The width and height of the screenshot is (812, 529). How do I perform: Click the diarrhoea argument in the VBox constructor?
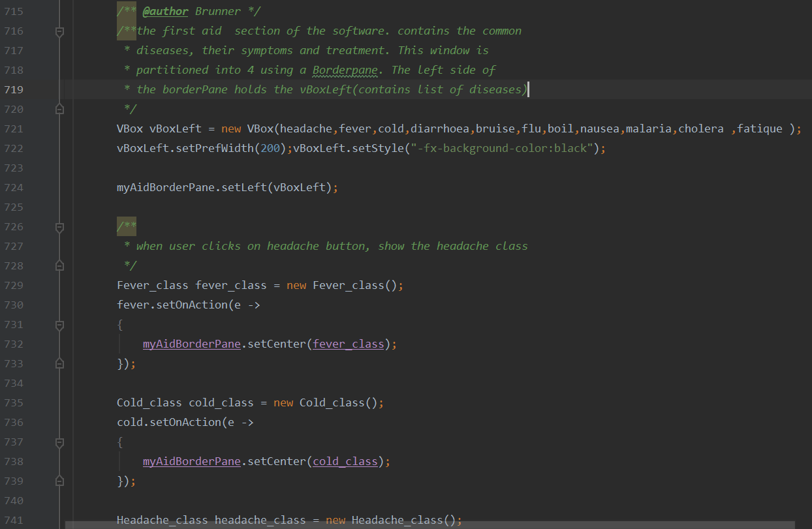(440, 128)
